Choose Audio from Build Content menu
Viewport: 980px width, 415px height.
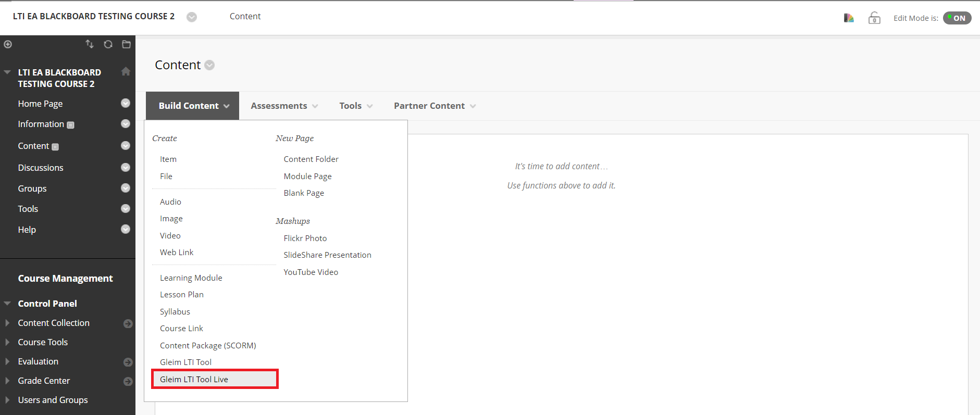[x=170, y=202]
